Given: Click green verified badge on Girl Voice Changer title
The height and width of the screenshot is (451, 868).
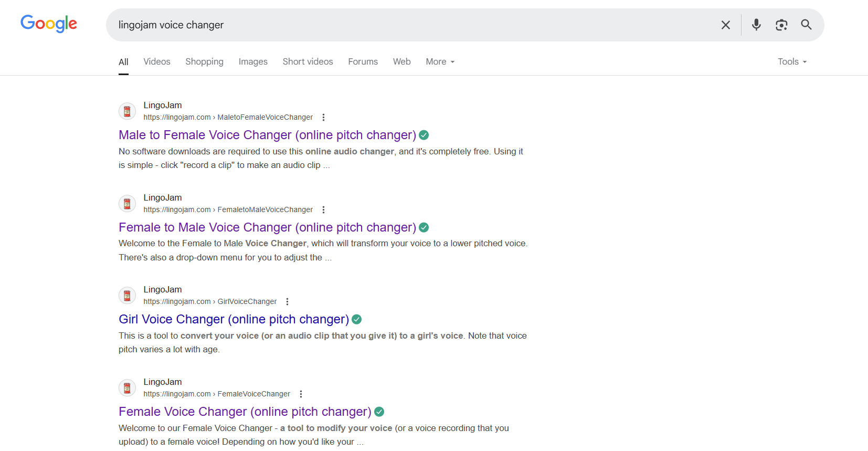Looking at the screenshot, I should (x=357, y=319).
